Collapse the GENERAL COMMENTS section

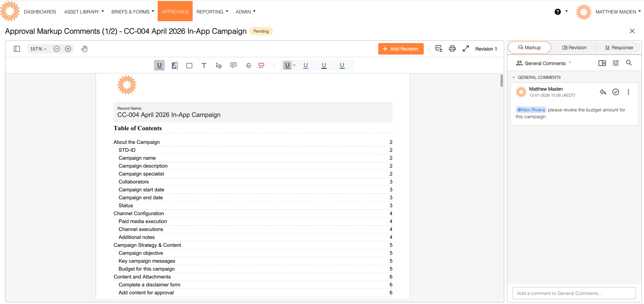(x=514, y=77)
